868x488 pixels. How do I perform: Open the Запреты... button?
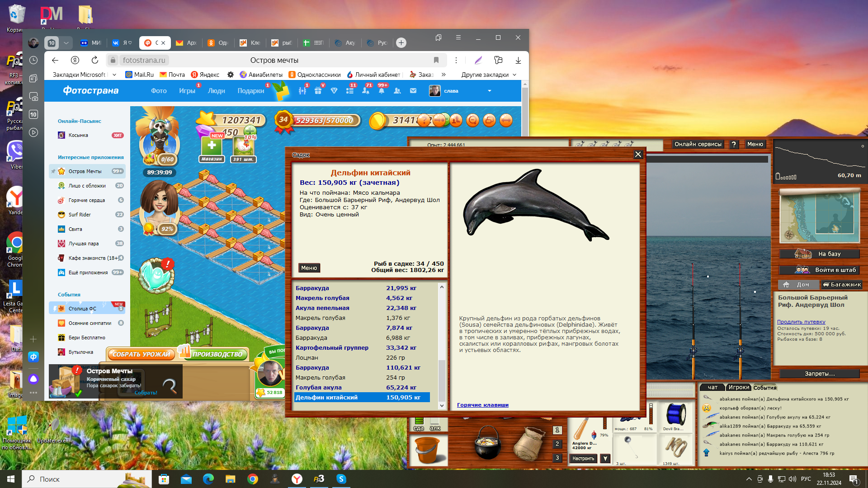[819, 374]
